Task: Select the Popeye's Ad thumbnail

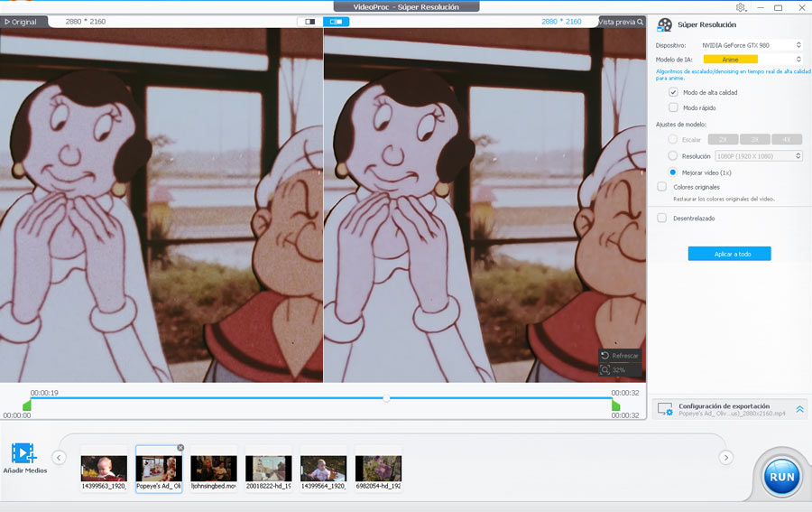Action: [x=159, y=469]
